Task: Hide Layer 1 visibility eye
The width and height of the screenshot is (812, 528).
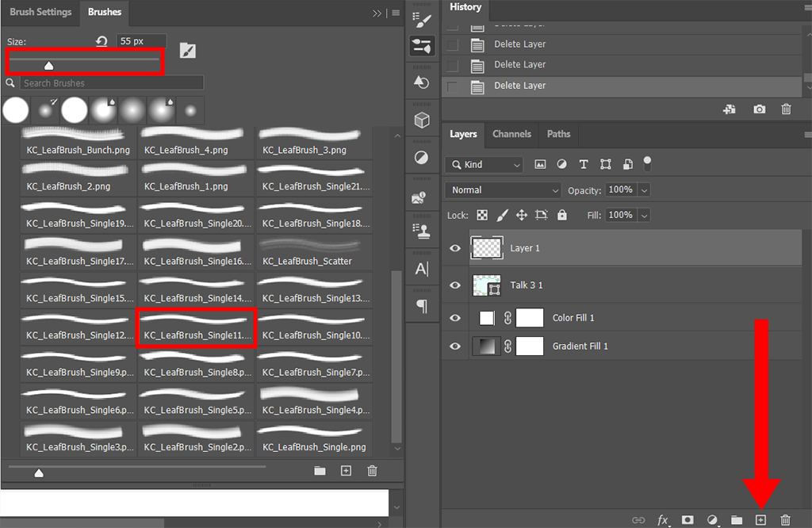Action: pyautogui.click(x=455, y=248)
